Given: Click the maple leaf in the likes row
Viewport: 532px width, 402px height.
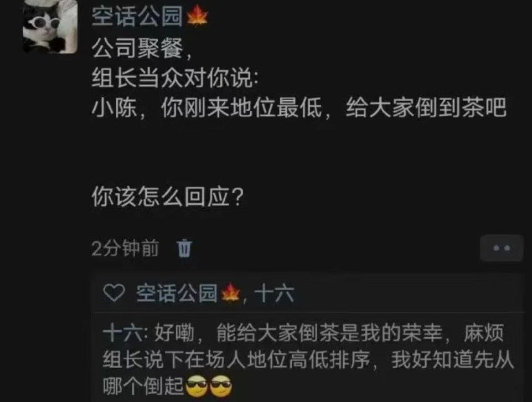Looking at the screenshot, I should click(x=231, y=293).
